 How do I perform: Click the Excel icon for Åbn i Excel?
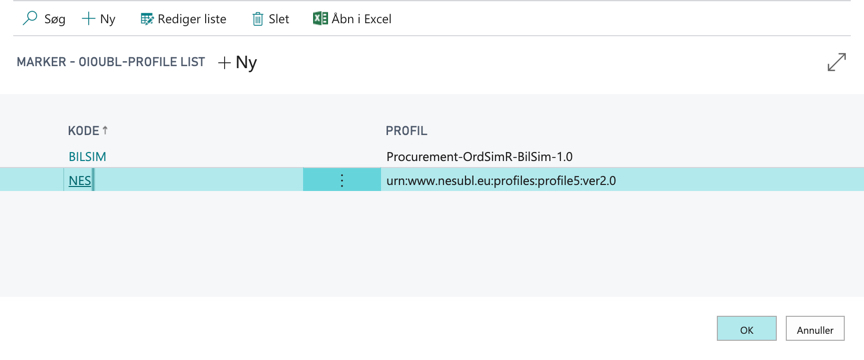click(x=320, y=19)
